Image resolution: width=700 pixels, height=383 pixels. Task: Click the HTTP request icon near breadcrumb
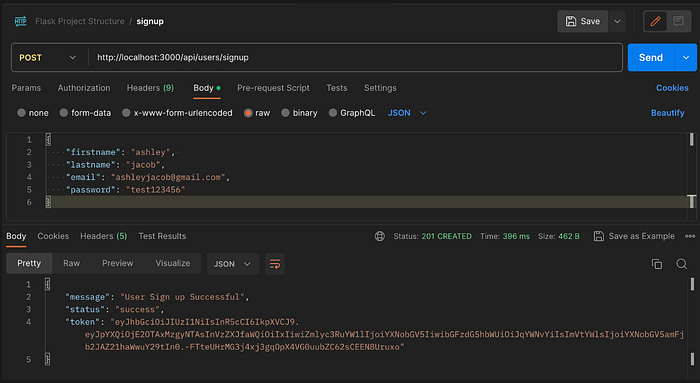(x=21, y=21)
